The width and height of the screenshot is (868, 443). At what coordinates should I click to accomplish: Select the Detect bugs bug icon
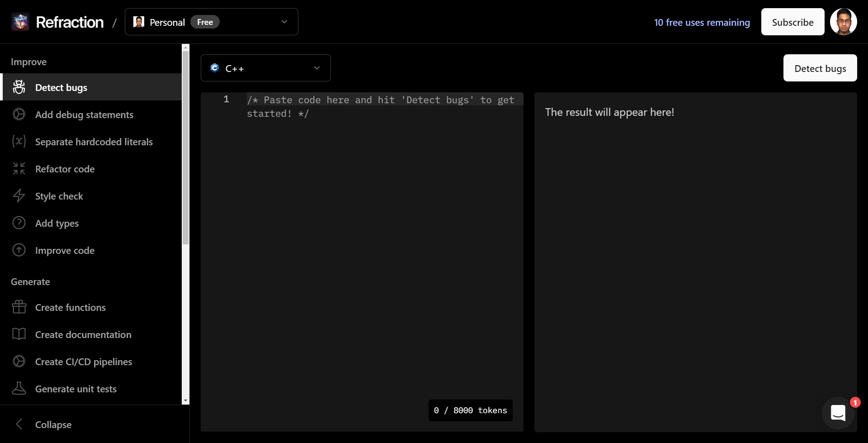point(19,87)
